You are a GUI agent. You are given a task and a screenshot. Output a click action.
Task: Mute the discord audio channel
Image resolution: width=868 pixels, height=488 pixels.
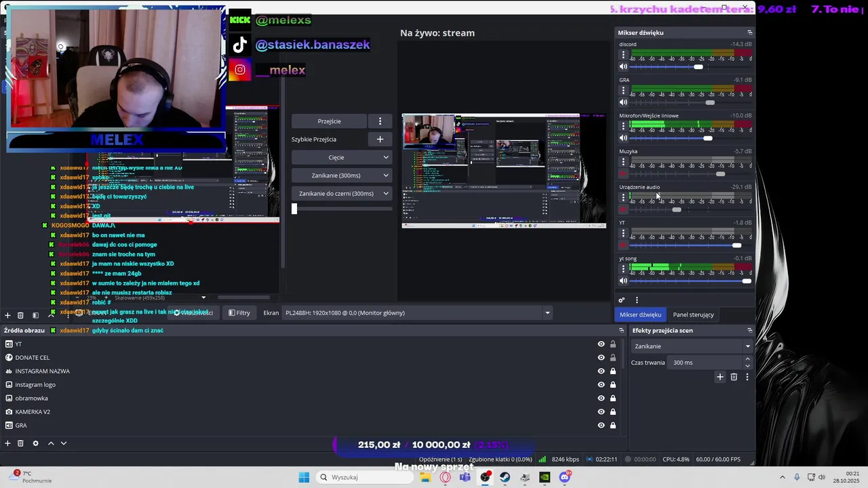pos(623,66)
